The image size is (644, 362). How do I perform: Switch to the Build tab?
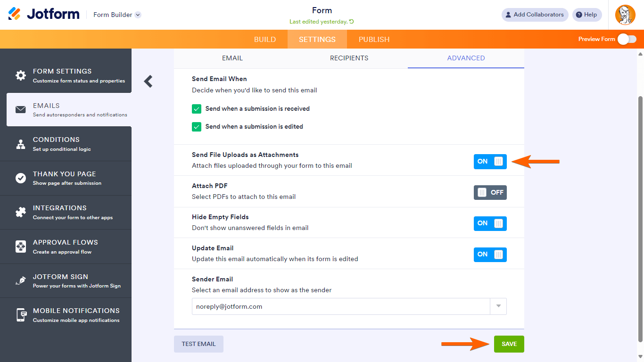(265, 40)
